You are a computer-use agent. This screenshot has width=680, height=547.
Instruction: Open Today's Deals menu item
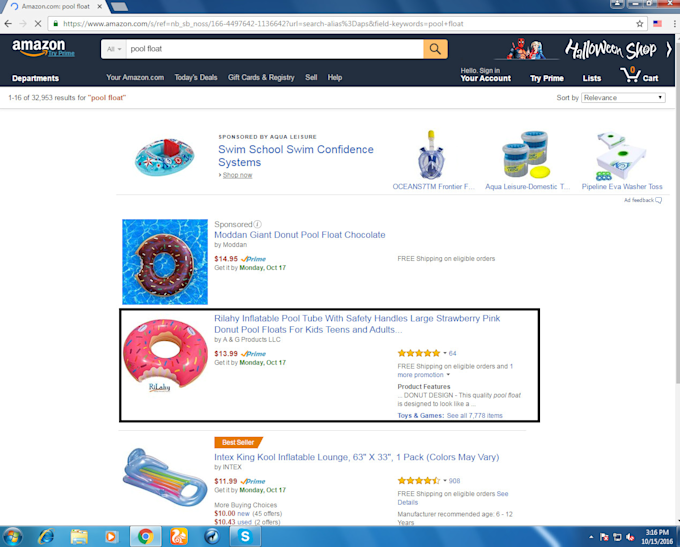196,77
